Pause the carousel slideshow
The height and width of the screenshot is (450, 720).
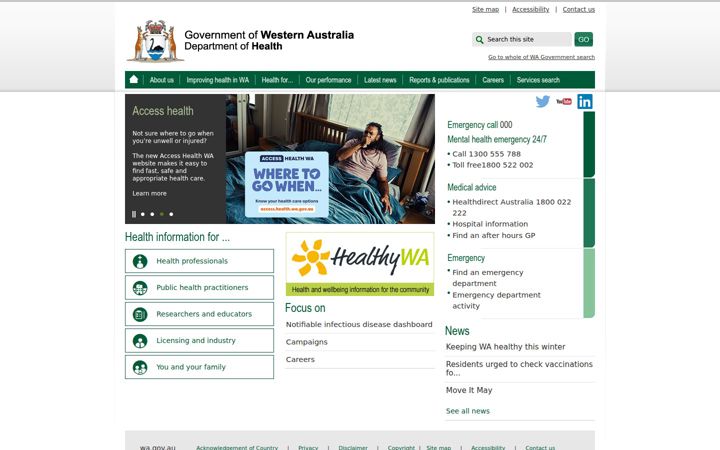pyautogui.click(x=134, y=214)
